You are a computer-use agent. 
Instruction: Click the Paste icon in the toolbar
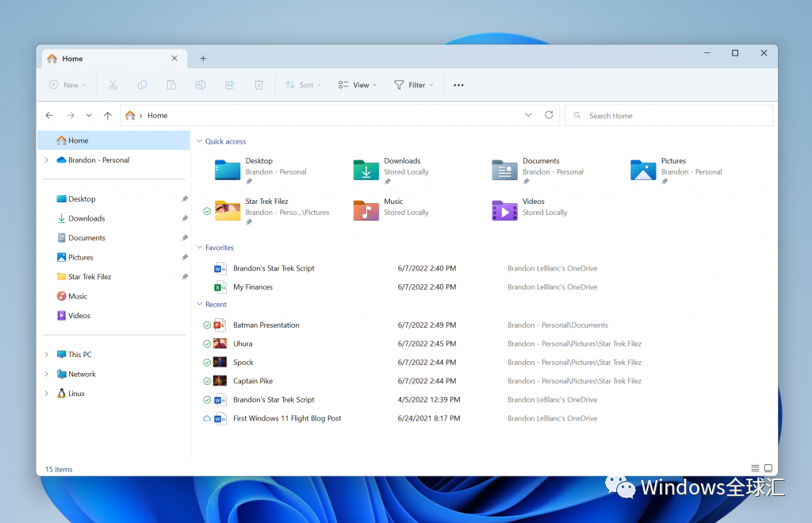171,85
